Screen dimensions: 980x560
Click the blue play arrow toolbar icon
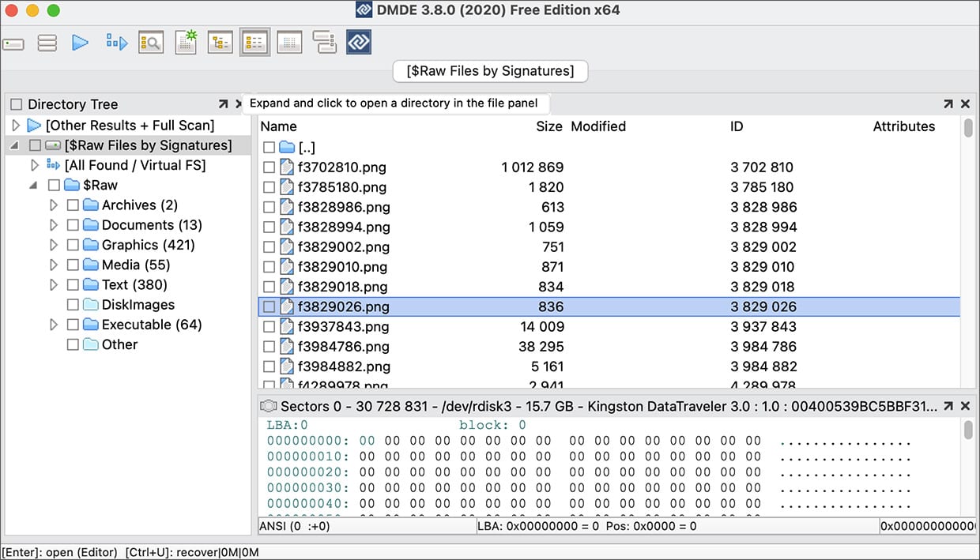[x=80, y=43]
